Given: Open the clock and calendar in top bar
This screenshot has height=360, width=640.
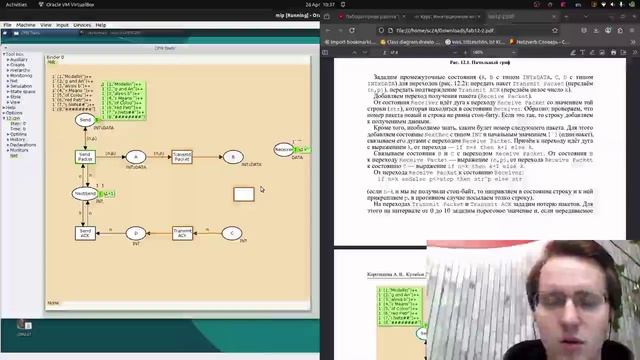Looking at the screenshot, I should coord(320,4).
